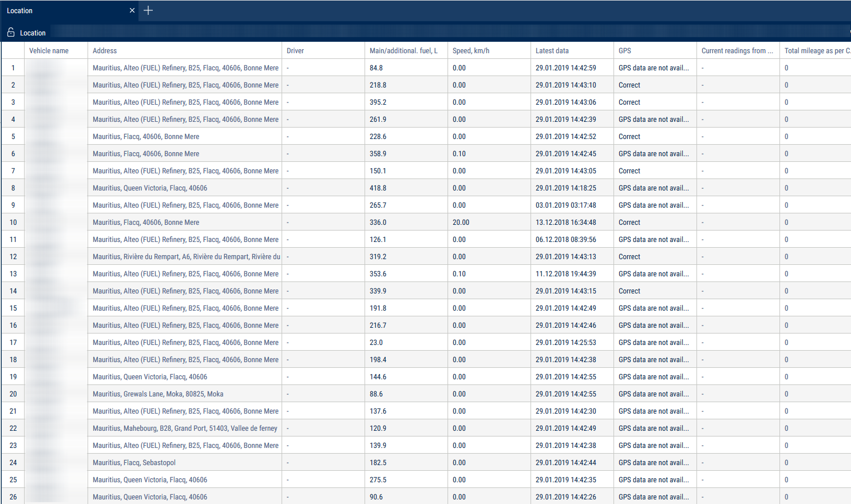This screenshot has width=851, height=504.
Task: Select fuel value 139.9 in row 23
Action: click(378, 446)
